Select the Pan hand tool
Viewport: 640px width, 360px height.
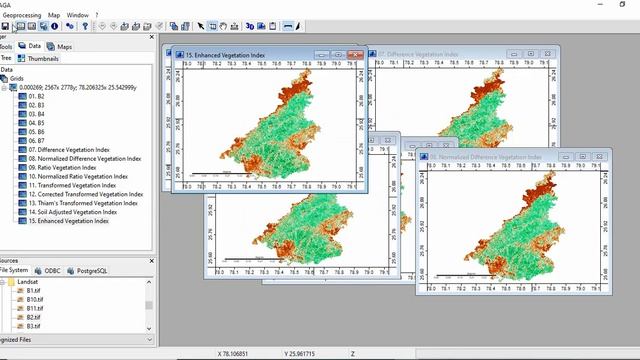pos(223,26)
